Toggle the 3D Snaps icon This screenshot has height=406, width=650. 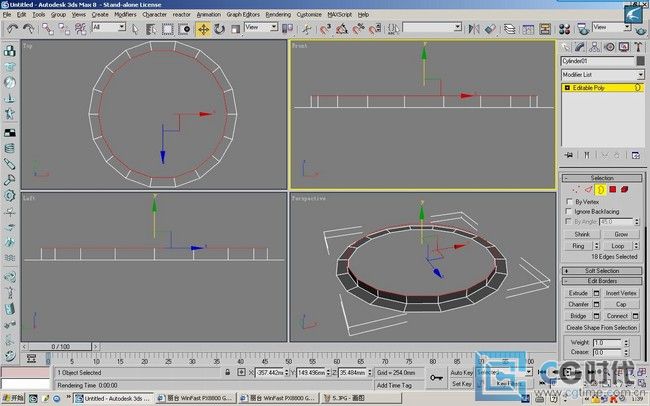click(x=325, y=29)
